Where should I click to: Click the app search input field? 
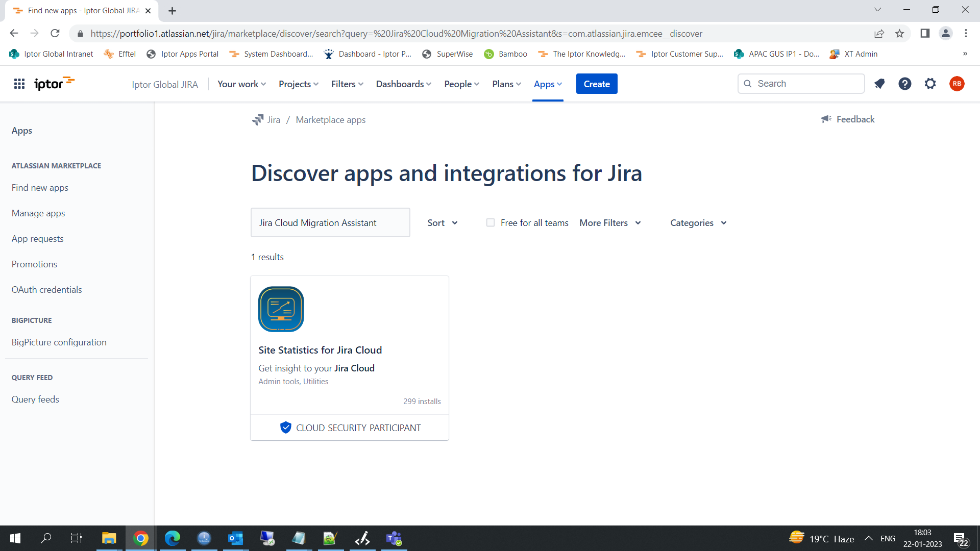click(330, 222)
